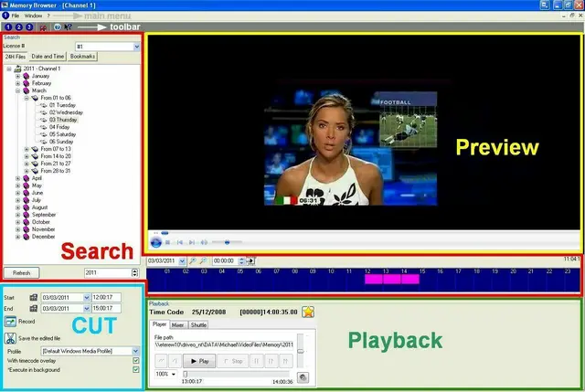
Task: Collapse the March tree node
Action: (17, 90)
